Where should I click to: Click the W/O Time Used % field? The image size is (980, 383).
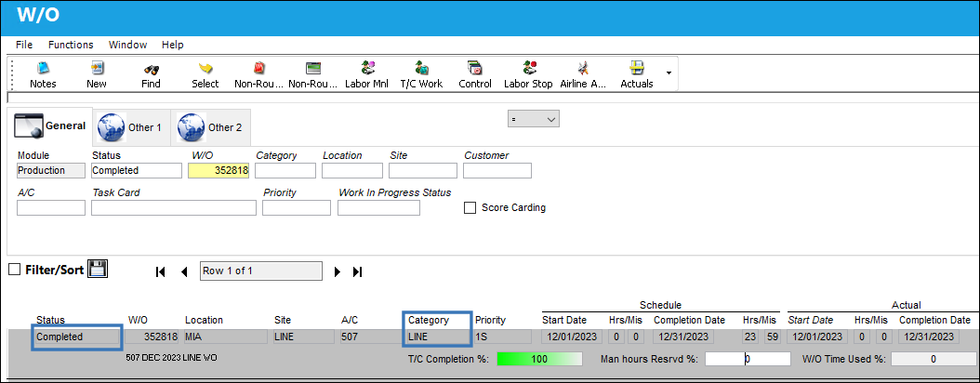(934, 359)
